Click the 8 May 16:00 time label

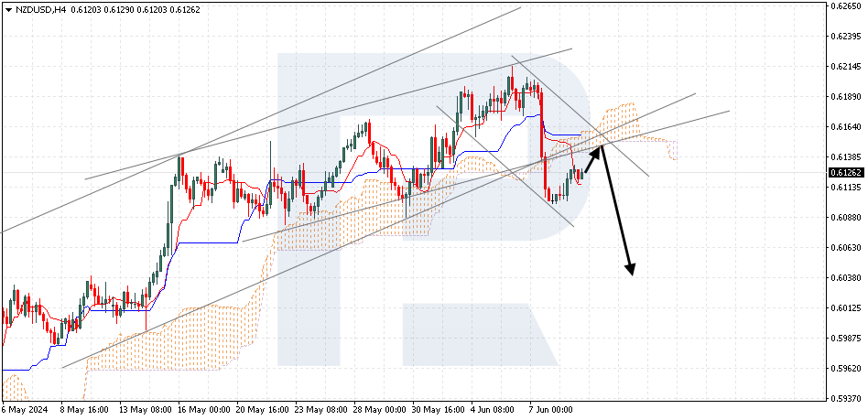pyautogui.click(x=83, y=410)
